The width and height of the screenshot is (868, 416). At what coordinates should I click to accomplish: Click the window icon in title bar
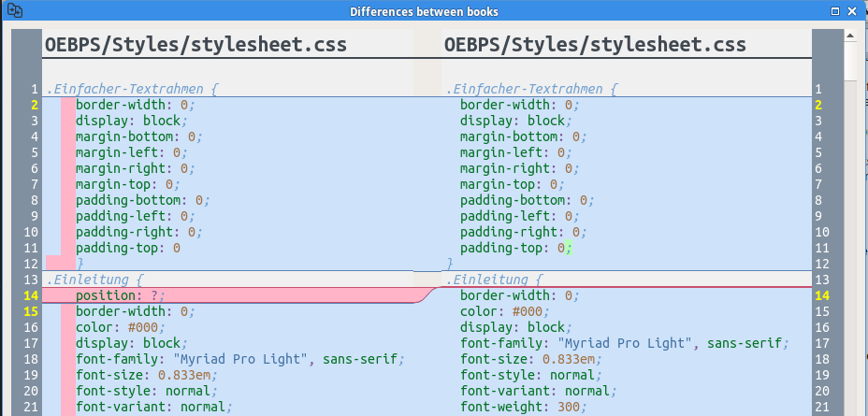(x=14, y=11)
